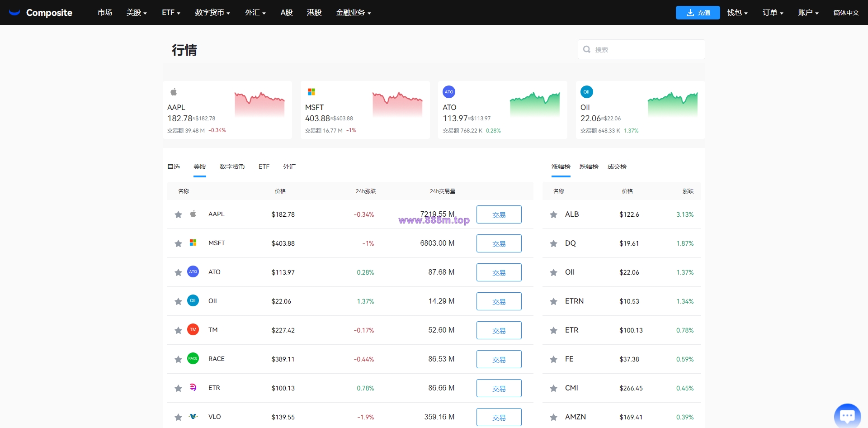The width and height of the screenshot is (868, 428).
Task: Click the OII badge in the table row
Action: click(193, 300)
